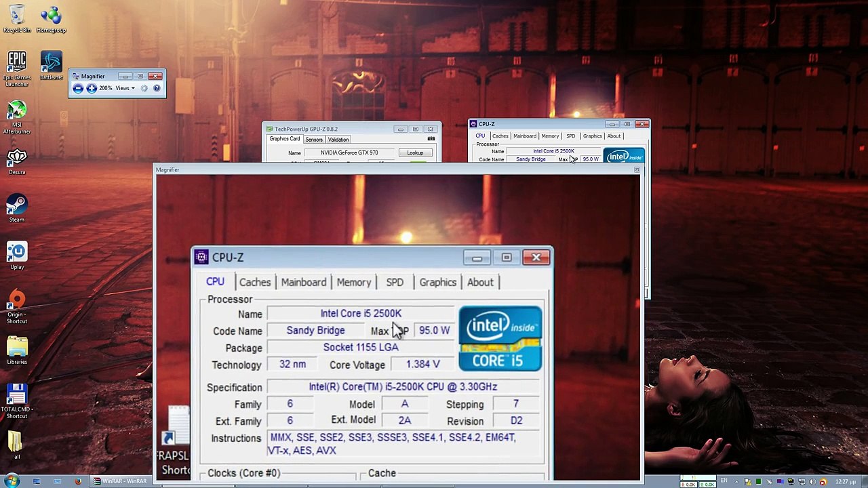This screenshot has height=488, width=868.
Task: Select the Steam desktop shortcut
Action: [x=17, y=209]
